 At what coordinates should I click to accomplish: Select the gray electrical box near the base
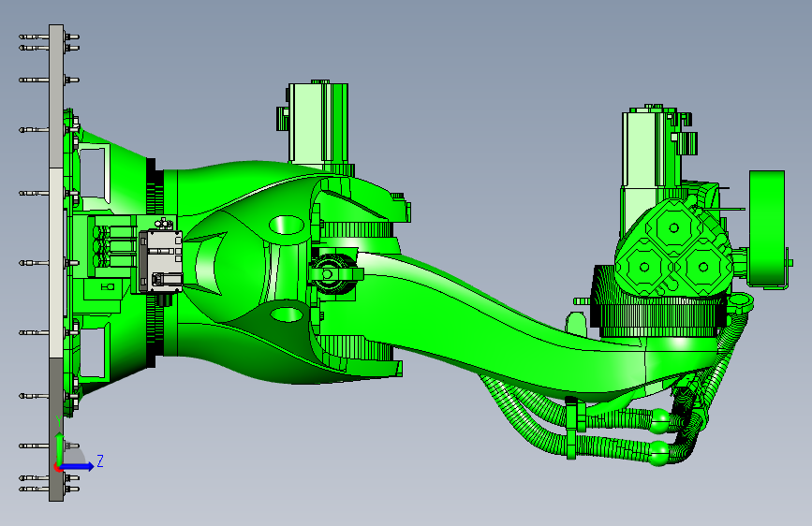click(x=161, y=261)
